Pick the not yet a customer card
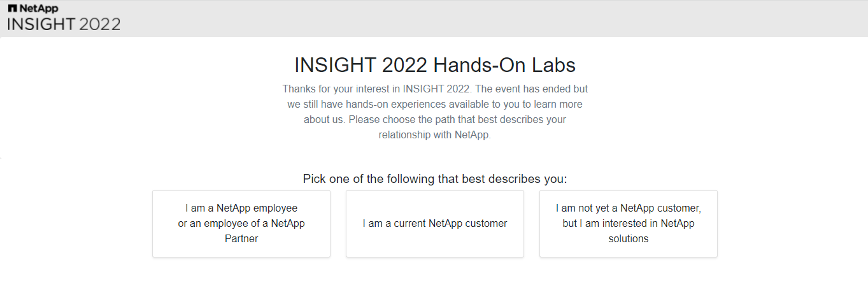This screenshot has width=868, height=290. point(629,224)
